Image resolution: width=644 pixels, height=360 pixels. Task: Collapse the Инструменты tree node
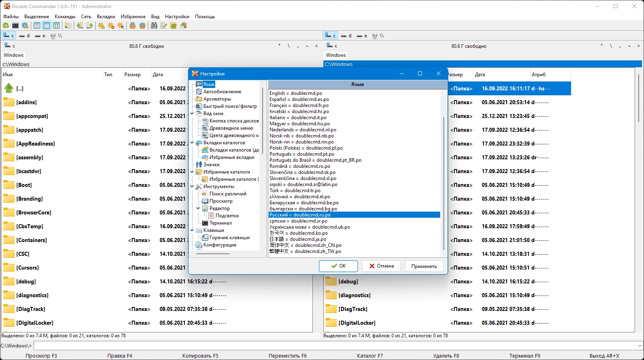193,186
